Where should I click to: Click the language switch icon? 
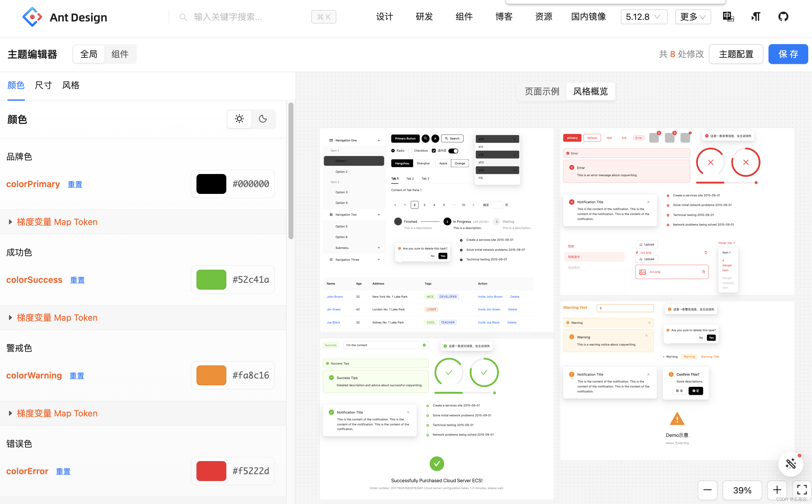click(728, 17)
